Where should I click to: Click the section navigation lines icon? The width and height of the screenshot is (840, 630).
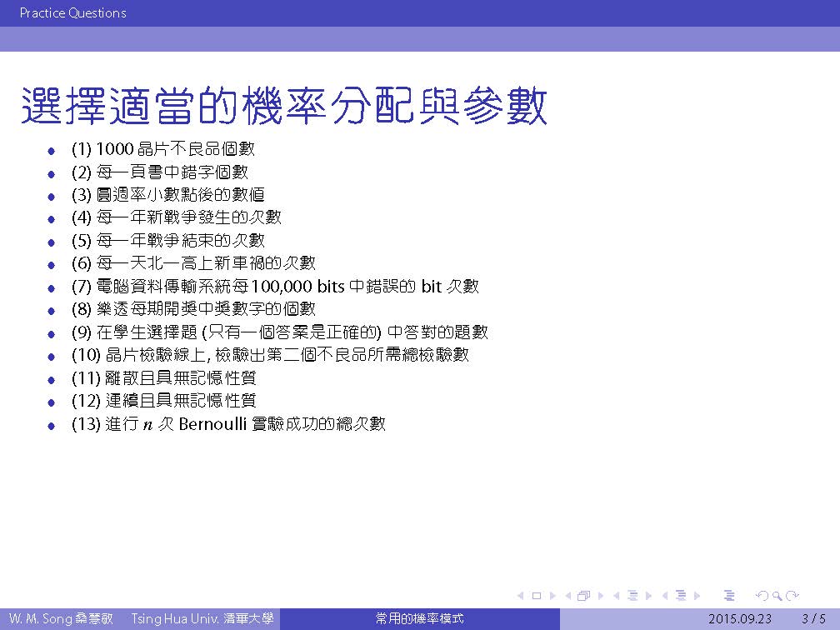pyautogui.click(x=681, y=596)
